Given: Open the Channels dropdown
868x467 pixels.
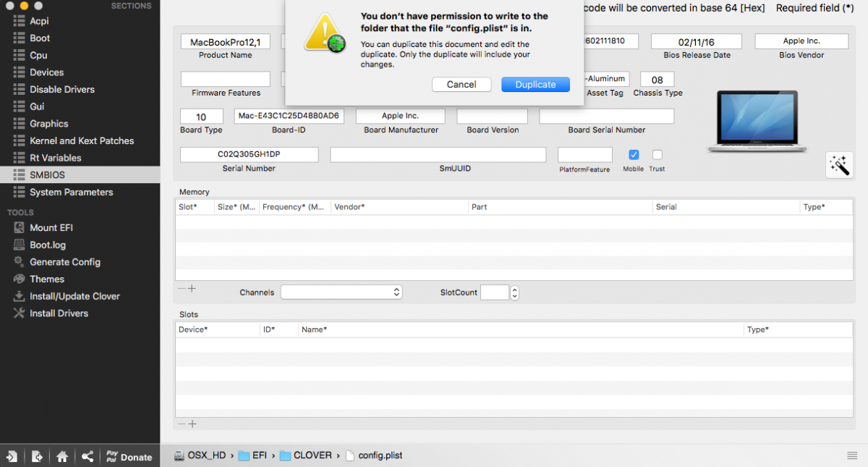Looking at the screenshot, I should pos(341,292).
